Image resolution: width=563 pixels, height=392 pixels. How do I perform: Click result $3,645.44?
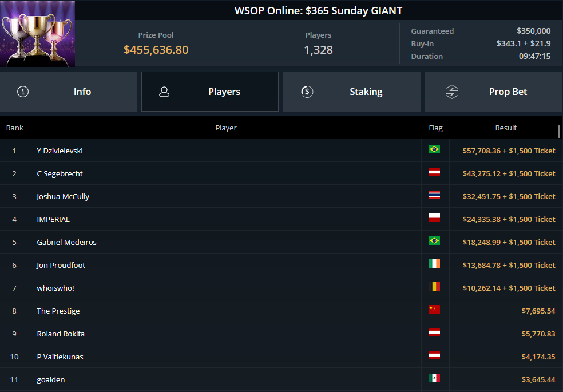pos(538,380)
